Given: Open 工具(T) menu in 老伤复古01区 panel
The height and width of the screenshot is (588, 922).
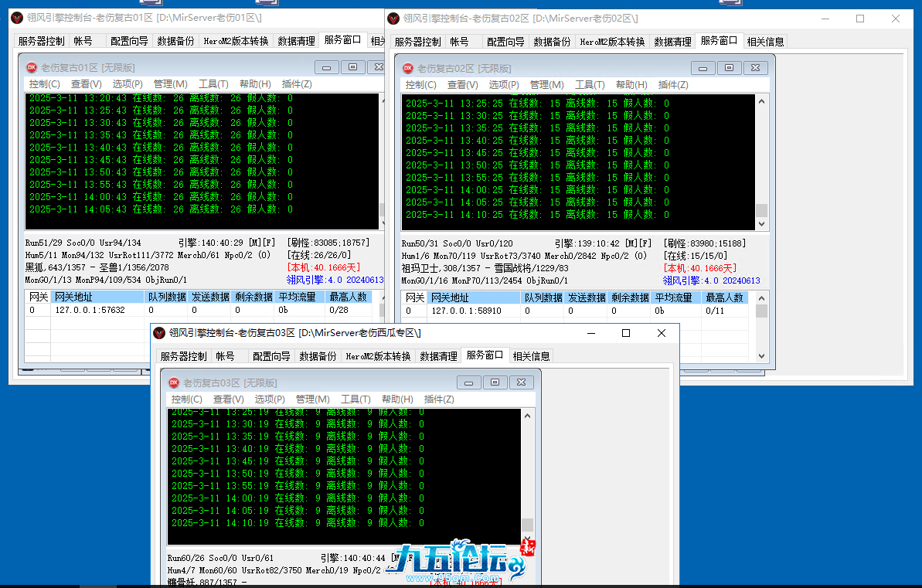Looking at the screenshot, I should pos(213,84).
